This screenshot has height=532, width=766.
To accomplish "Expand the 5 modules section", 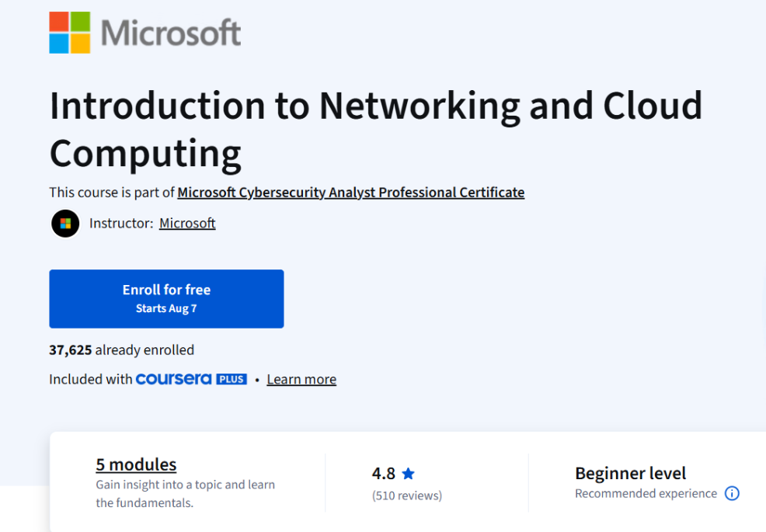I will [136, 464].
